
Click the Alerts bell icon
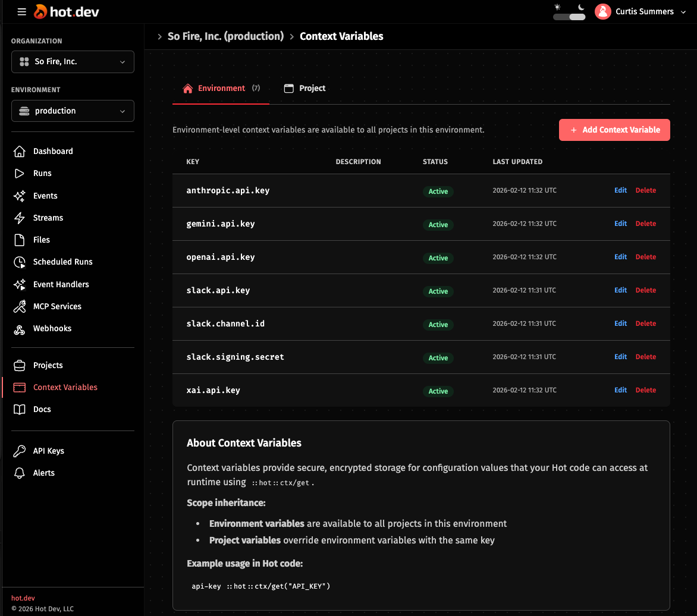point(20,473)
